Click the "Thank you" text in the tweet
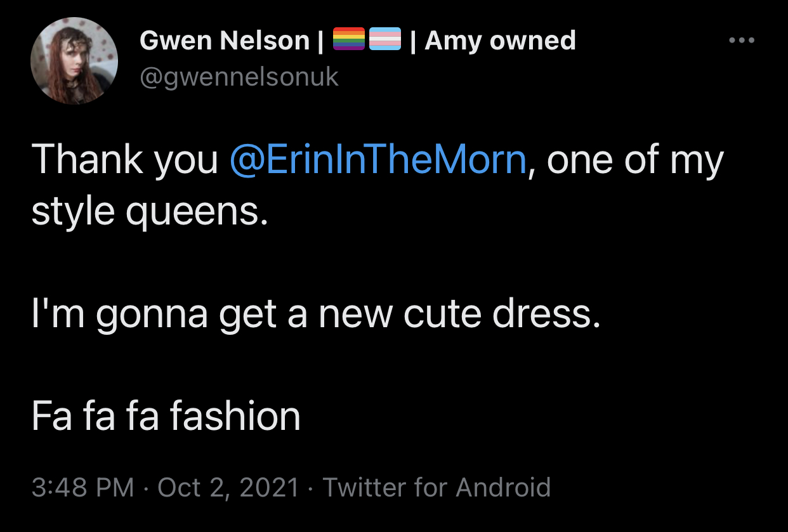 pyautogui.click(x=124, y=160)
